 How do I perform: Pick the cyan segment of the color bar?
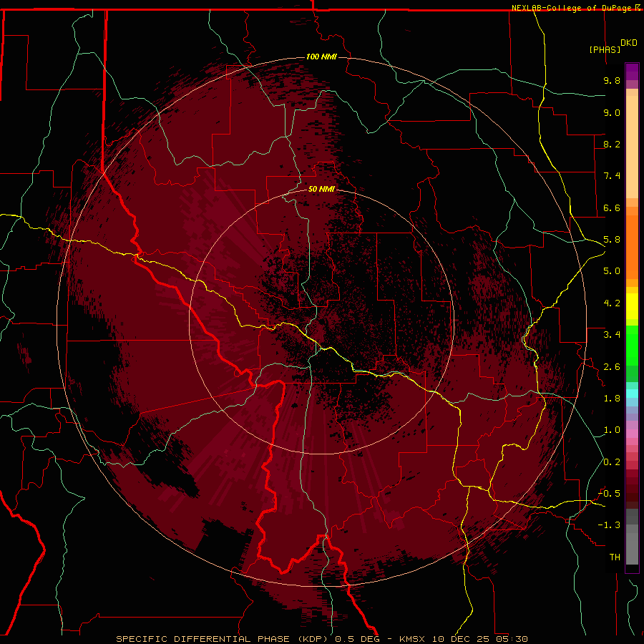(632, 394)
